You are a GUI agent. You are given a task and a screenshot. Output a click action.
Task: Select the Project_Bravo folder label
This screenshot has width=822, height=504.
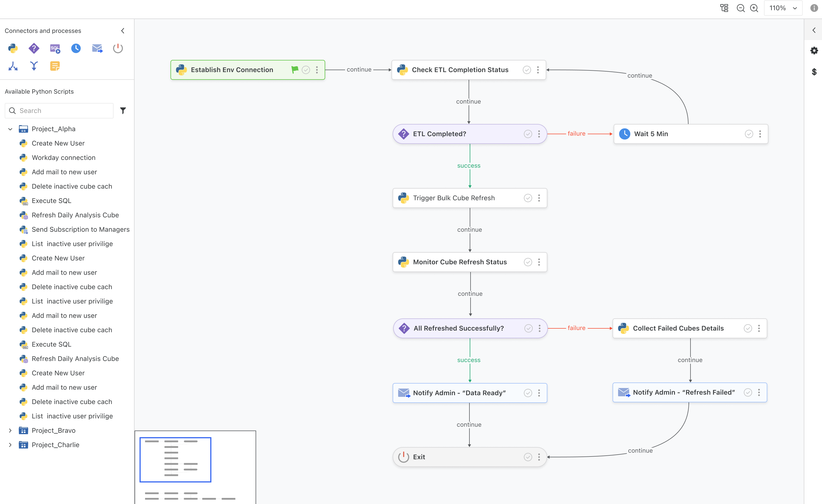point(53,431)
